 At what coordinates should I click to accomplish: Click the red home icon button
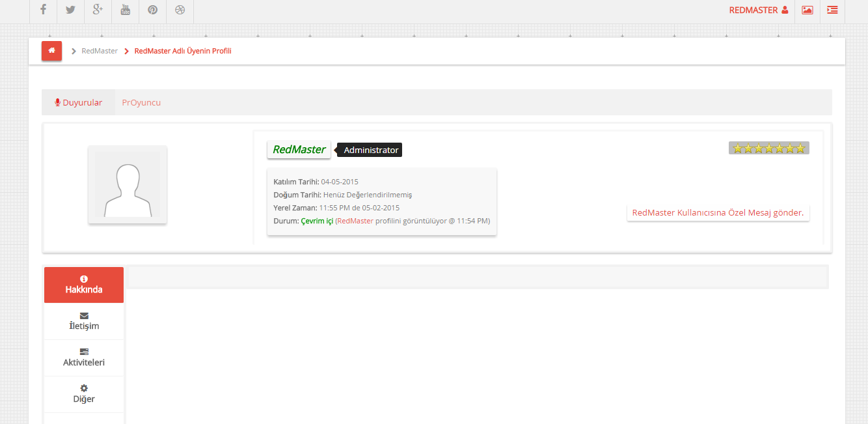point(51,51)
